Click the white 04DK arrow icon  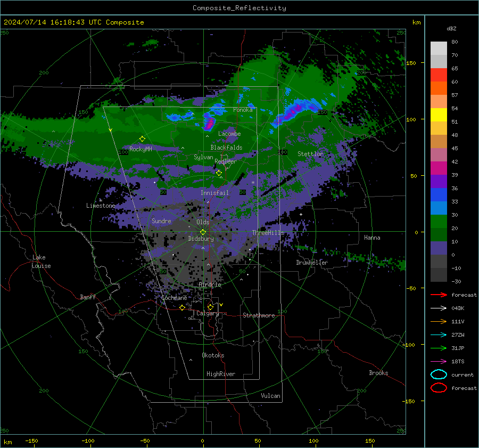point(439,308)
